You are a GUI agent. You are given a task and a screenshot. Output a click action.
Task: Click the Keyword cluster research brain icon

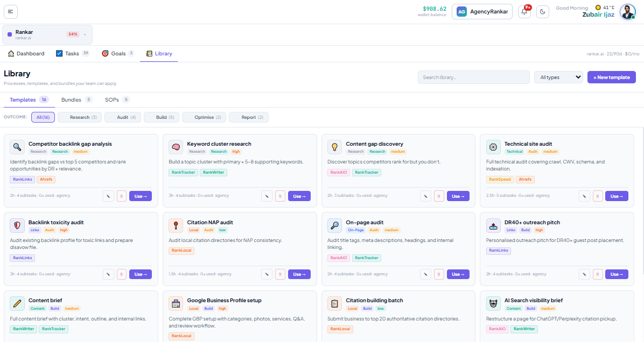tap(176, 147)
